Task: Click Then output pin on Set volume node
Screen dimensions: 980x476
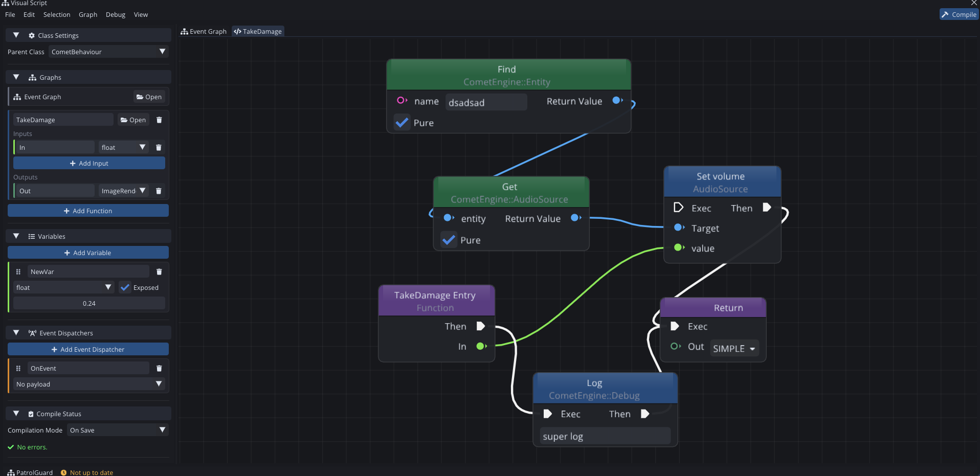Action: (x=767, y=208)
